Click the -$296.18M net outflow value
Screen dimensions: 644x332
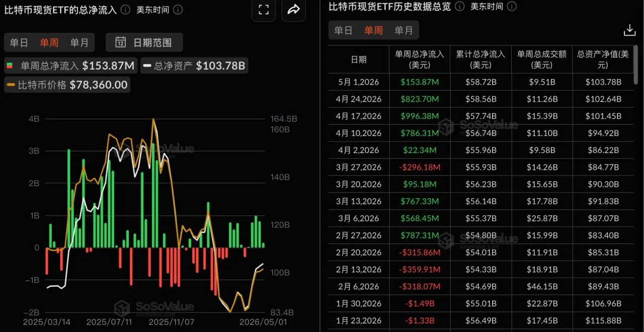(420, 167)
